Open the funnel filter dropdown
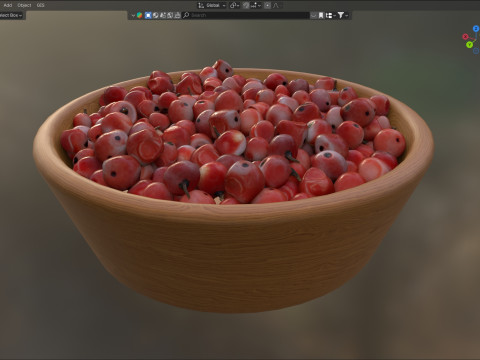This screenshot has height=360, width=480. pyautogui.click(x=342, y=15)
